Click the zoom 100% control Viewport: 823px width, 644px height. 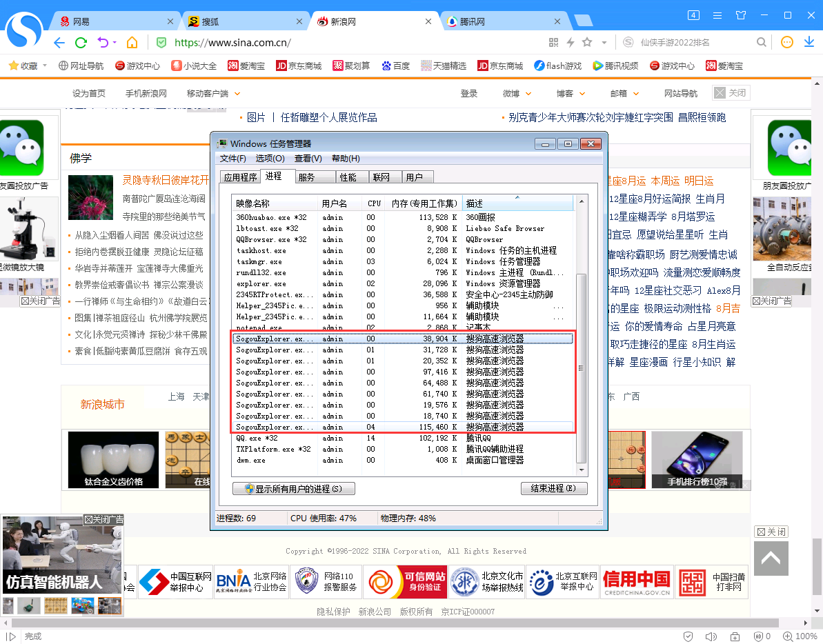click(x=800, y=636)
